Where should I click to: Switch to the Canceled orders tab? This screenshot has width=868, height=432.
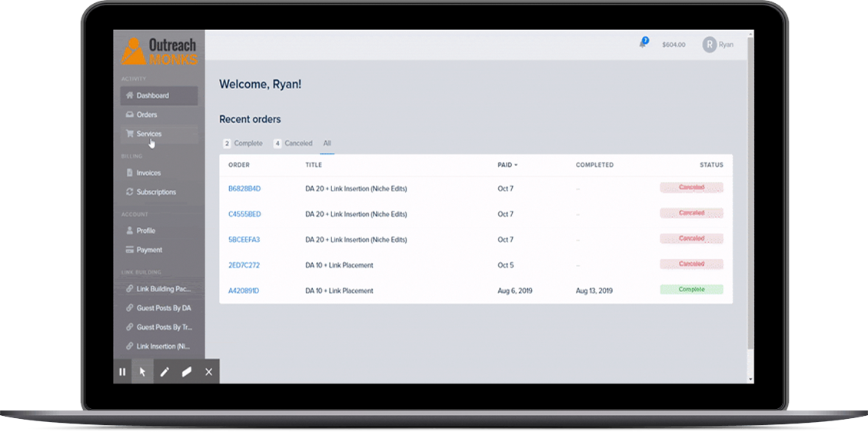point(294,144)
